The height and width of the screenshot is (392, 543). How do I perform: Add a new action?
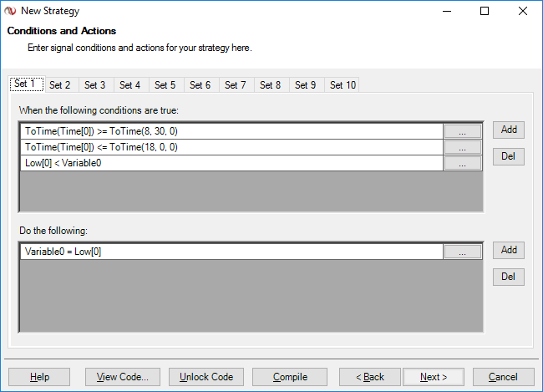(x=508, y=250)
